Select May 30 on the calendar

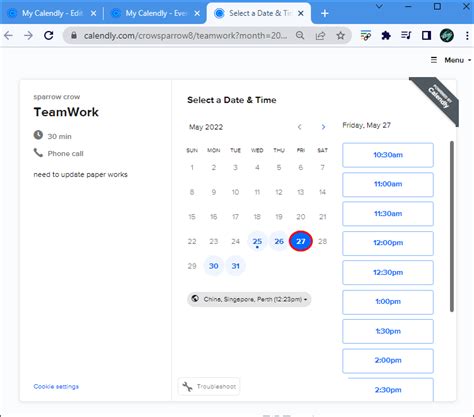coord(214,266)
